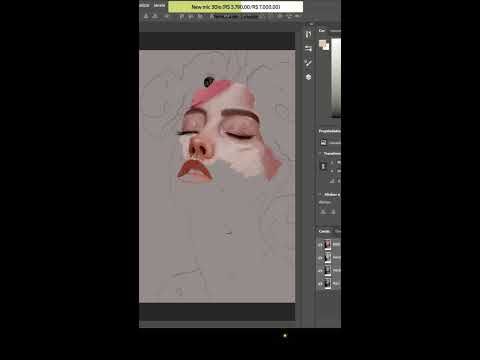Select the Cor color panel tab

click(x=322, y=30)
